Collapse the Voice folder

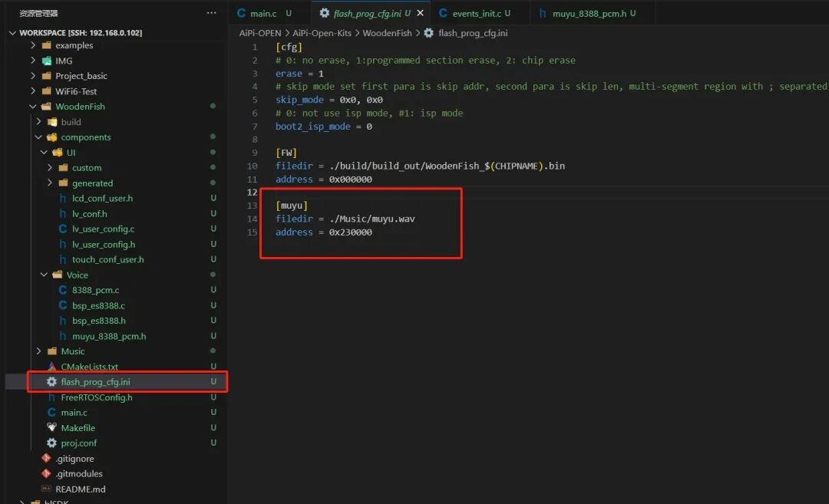44,275
